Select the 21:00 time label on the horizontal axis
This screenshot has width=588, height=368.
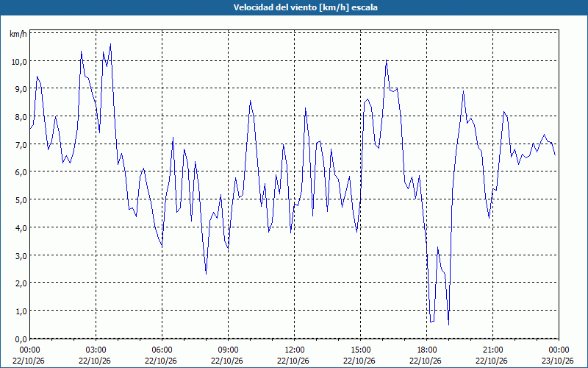pyautogui.click(x=492, y=350)
